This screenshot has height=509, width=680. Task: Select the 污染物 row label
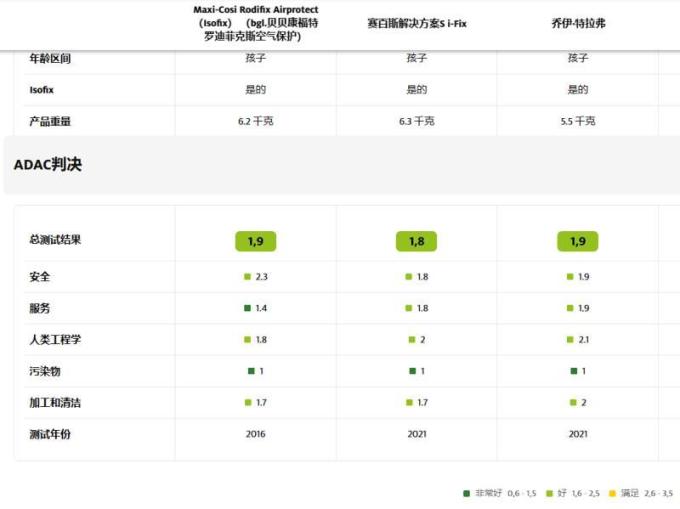(x=45, y=371)
